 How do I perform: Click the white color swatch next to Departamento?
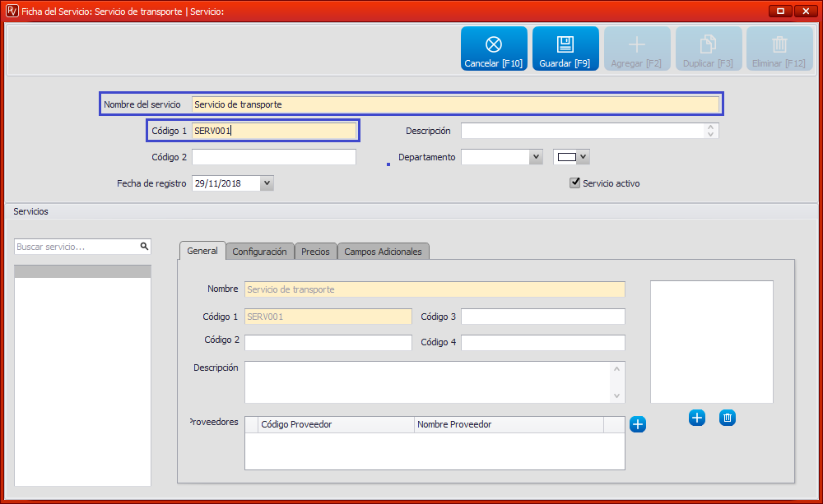566,156
